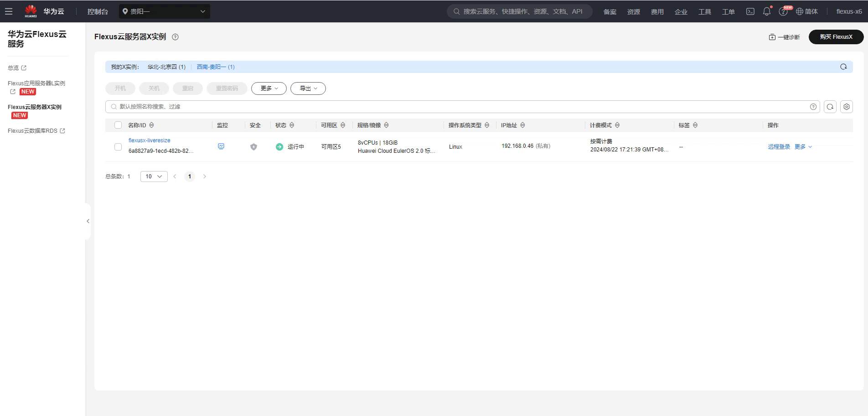Screen dimensions: 868x416
Task: Open the hamburger main menu
Action: pos(9,11)
